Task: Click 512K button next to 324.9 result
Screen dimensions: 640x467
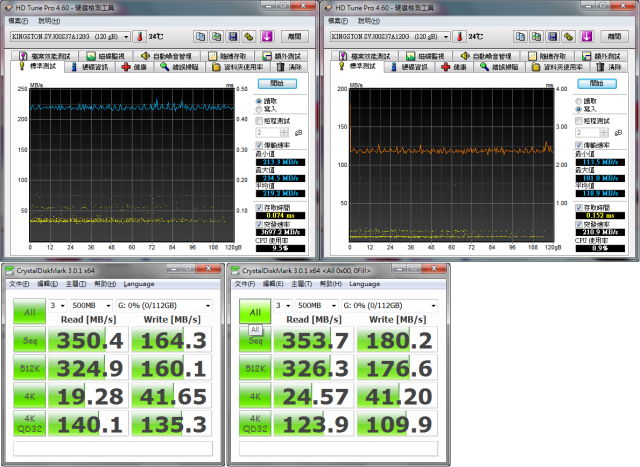Action: (x=29, y=368)
